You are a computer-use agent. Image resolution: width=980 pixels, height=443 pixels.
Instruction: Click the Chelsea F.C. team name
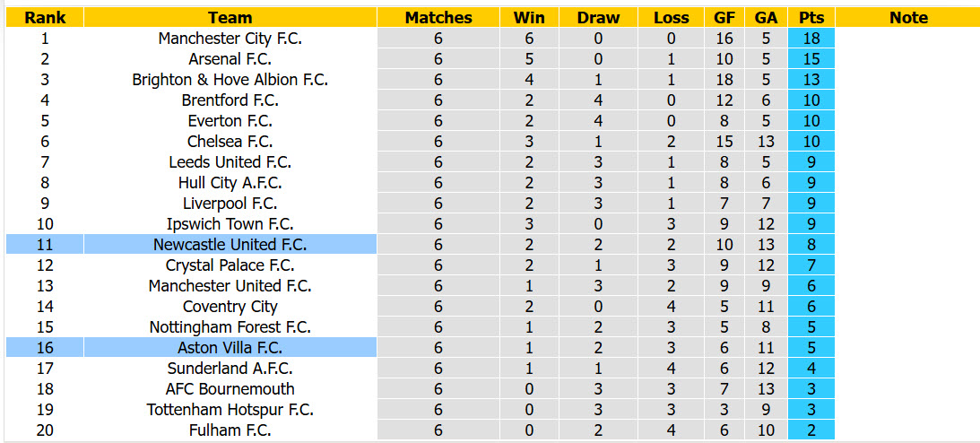[x=230, y=142]
